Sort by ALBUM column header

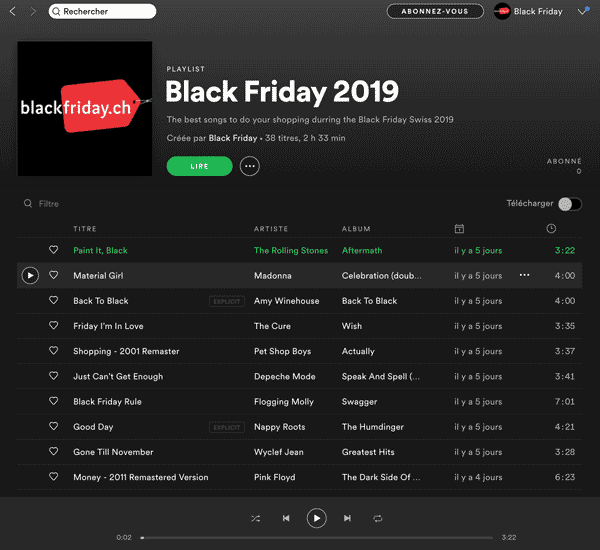356,229
